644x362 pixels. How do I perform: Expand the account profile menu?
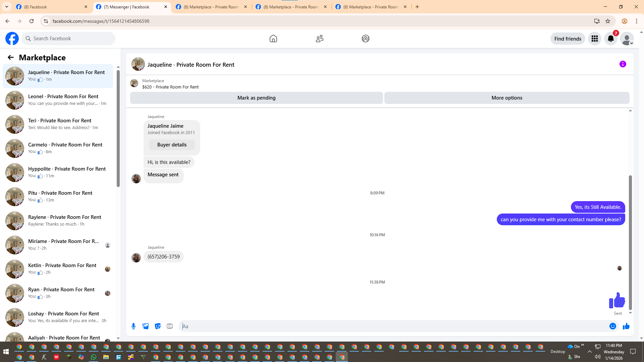click(627, 39)
